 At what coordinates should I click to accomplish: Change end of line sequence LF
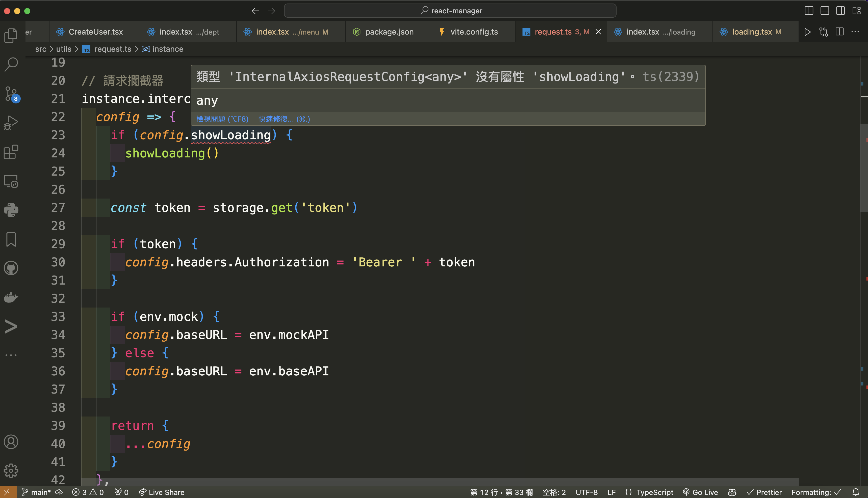click(x=612, y=492)
